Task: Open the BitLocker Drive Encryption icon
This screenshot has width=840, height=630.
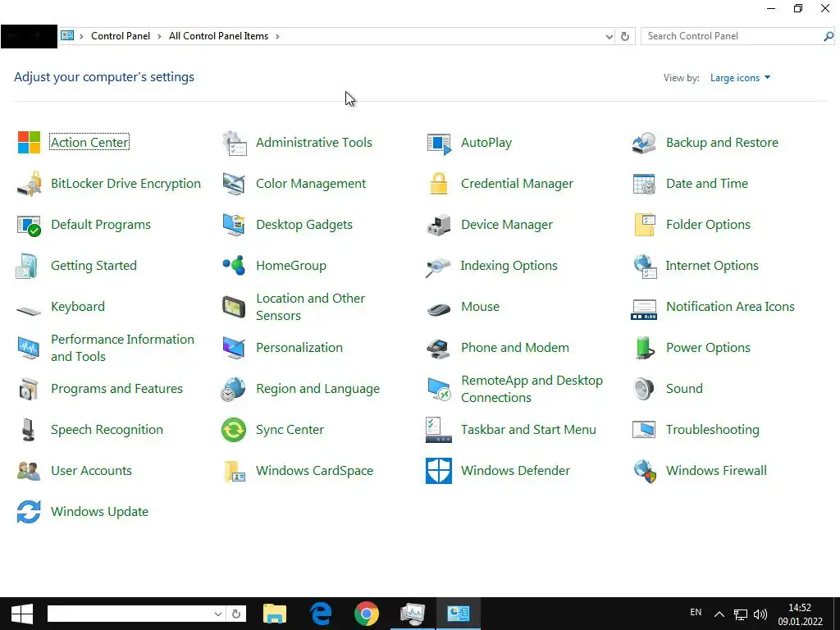Action: (x=29, y=184)
